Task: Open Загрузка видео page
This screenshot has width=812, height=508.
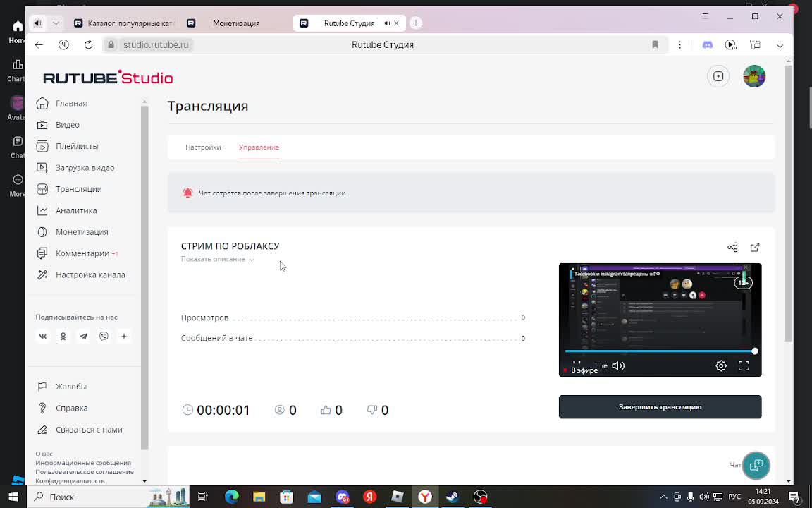Action: pos(85,167)
